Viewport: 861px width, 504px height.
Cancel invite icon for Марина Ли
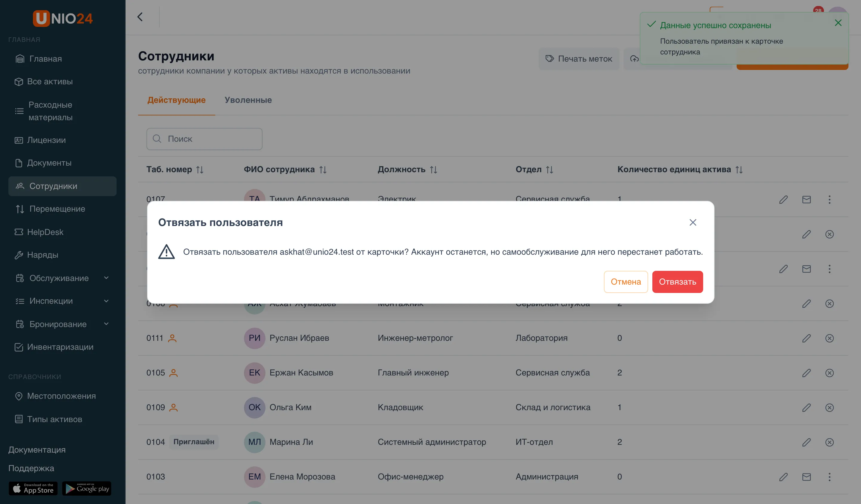click(x=829, y=442)
